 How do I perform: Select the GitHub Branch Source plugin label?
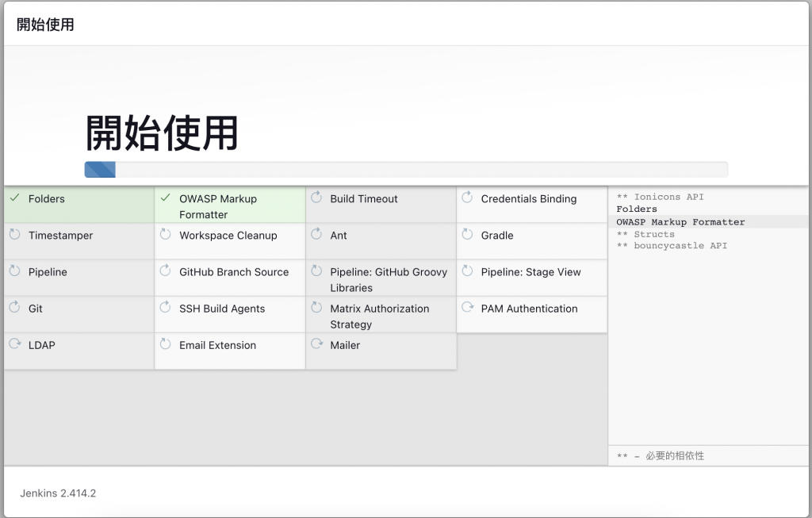(234, 272)
